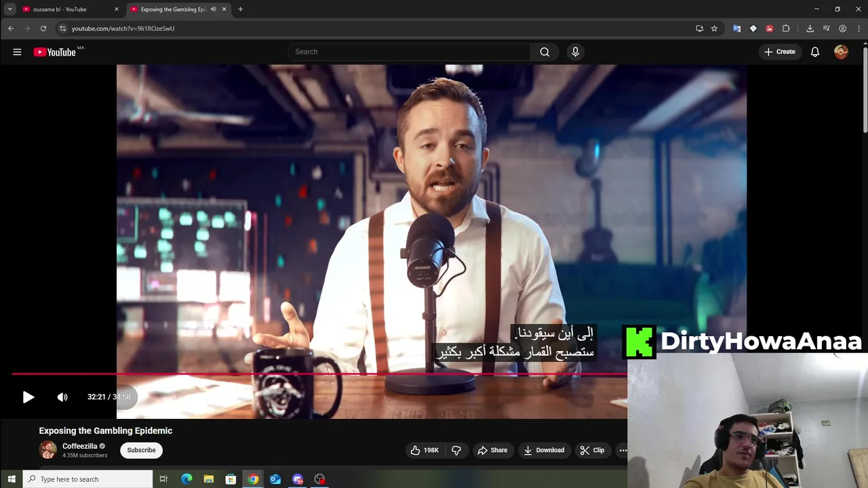Mute the tab using its audio icon
Image resolution: width=868 pixels, height=488 pixels.
point(213,9)
